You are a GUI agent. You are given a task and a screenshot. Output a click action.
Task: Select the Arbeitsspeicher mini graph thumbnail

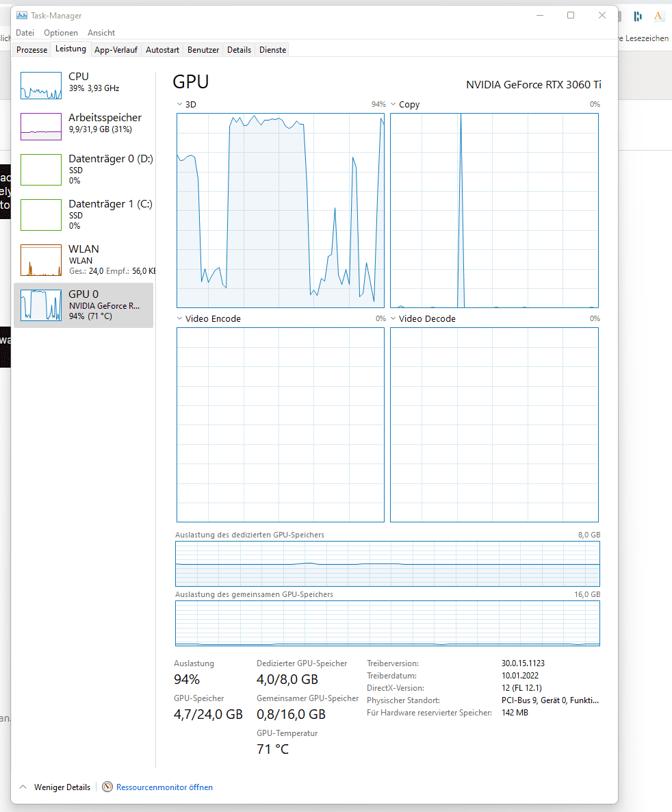[x=41, y=127]
